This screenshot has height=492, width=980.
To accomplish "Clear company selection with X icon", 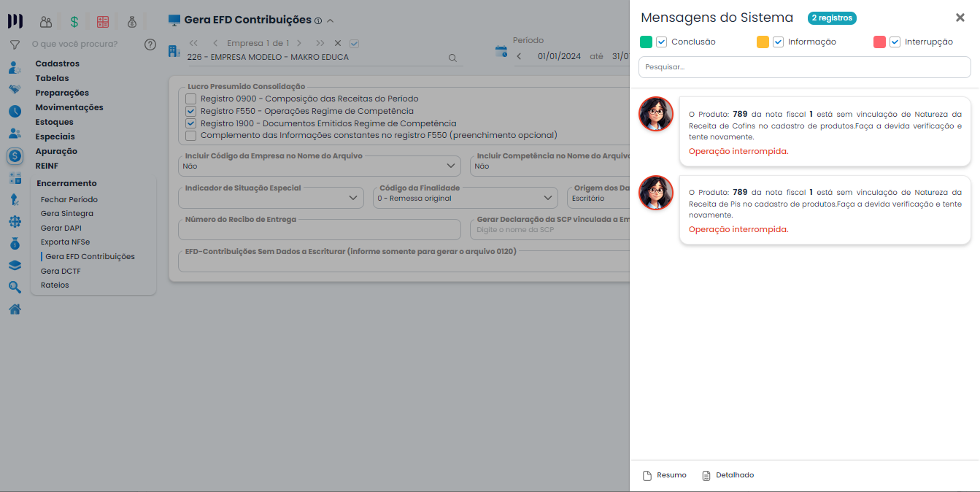I will tap(338, 43).
